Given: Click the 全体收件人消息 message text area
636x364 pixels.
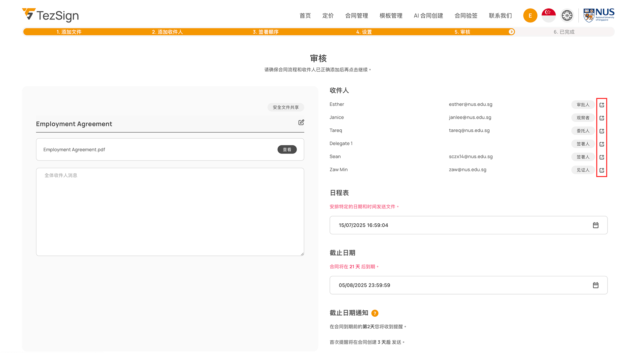Looking at the screenshot, I should (x=170, y=212).
